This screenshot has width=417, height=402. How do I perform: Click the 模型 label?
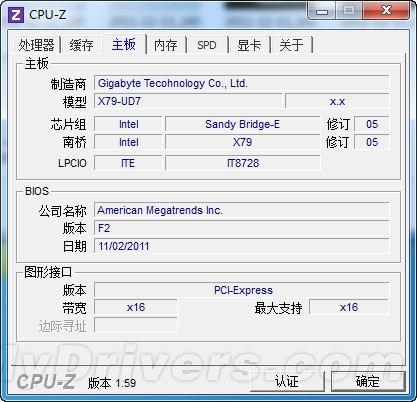click(75, 102)
